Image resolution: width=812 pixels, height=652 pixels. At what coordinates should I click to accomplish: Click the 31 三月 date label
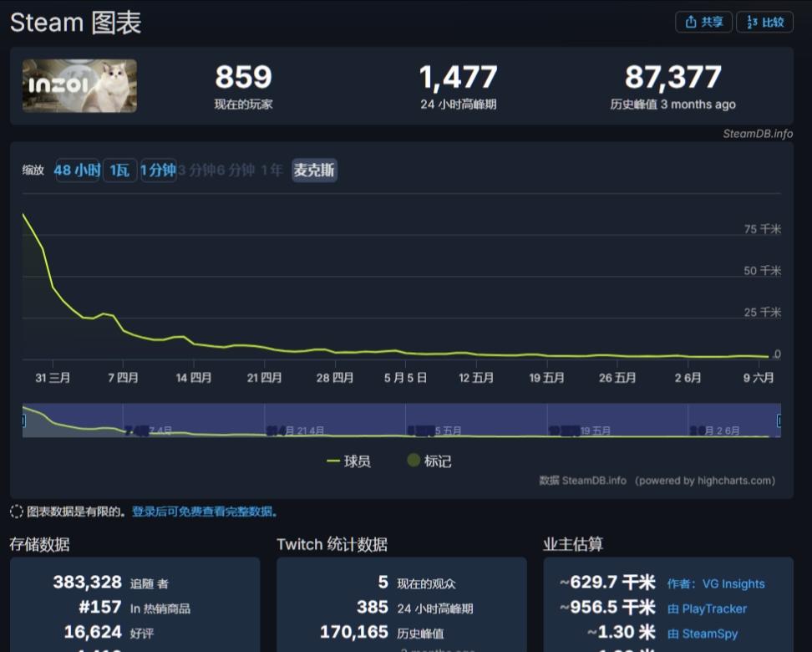(x=53, y=378)
